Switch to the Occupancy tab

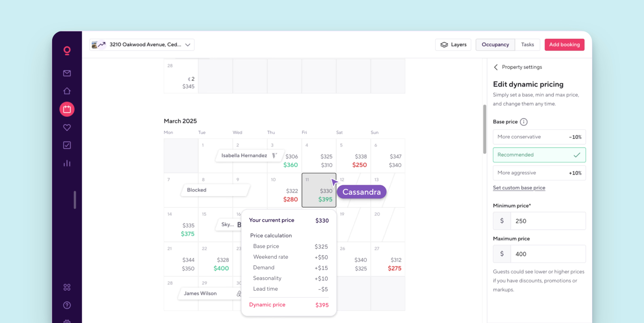click(495, 44)
